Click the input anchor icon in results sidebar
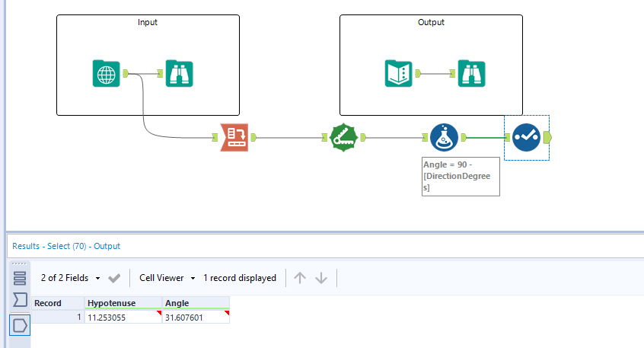The height and width of the screenshot is (348, 644). [x=20, y=300]
